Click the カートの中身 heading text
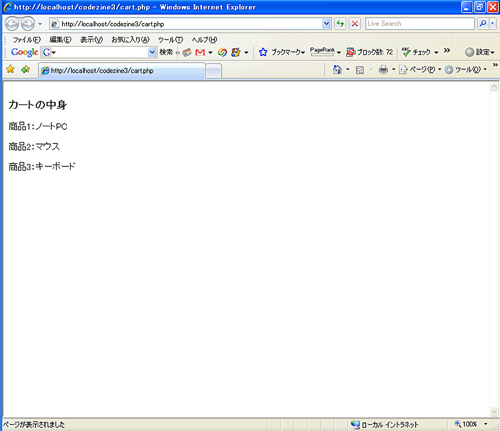The image size is (500, 431). (37, 105)
